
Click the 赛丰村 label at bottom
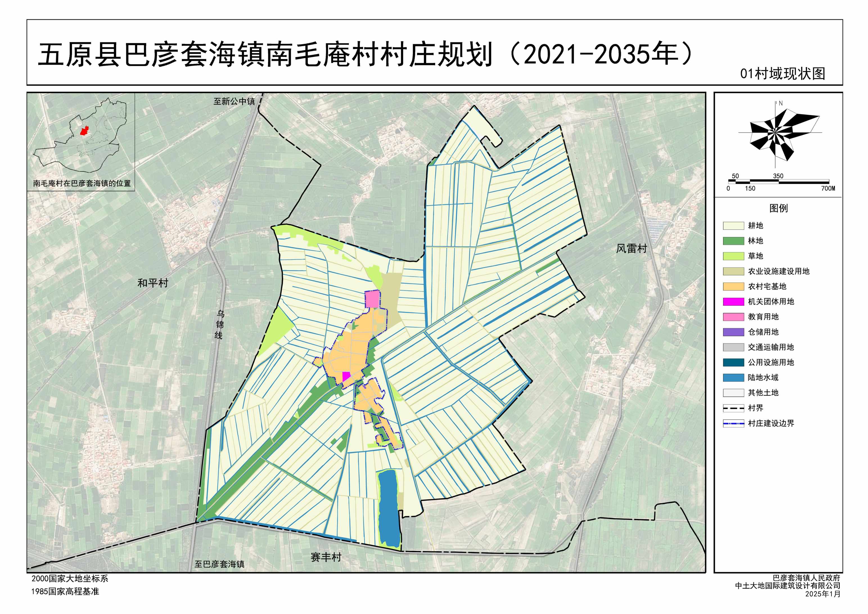click(326, 557)
